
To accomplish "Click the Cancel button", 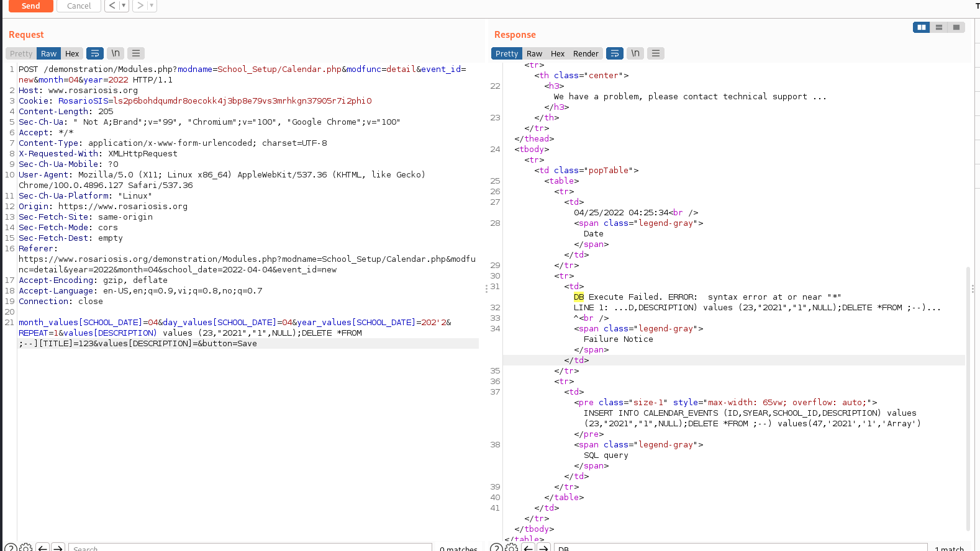I will tap(79, 6).
